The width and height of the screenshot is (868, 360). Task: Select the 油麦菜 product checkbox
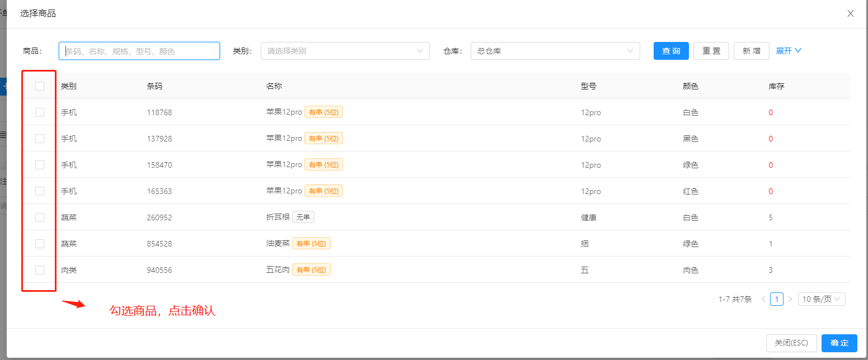coord(40,244)
